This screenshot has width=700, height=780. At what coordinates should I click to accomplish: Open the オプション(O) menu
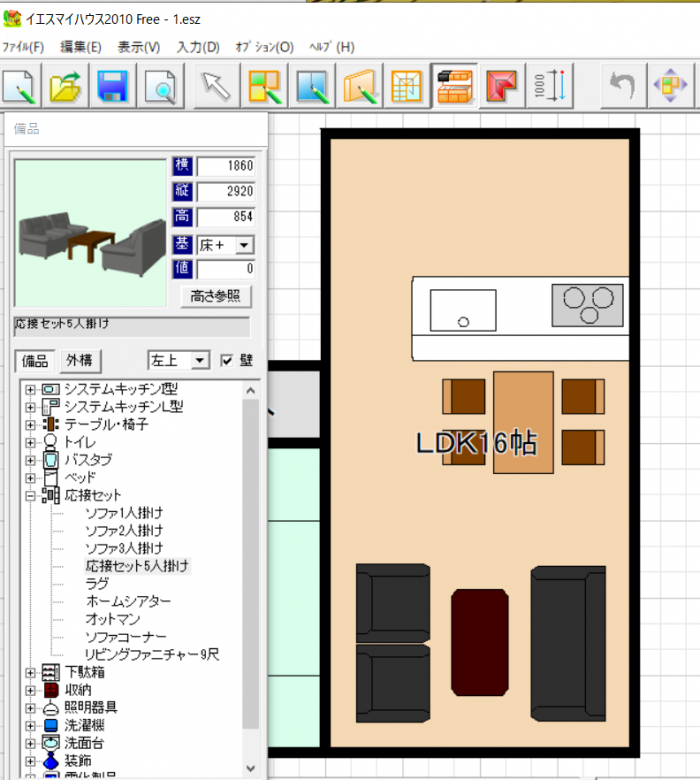point(264,47)
